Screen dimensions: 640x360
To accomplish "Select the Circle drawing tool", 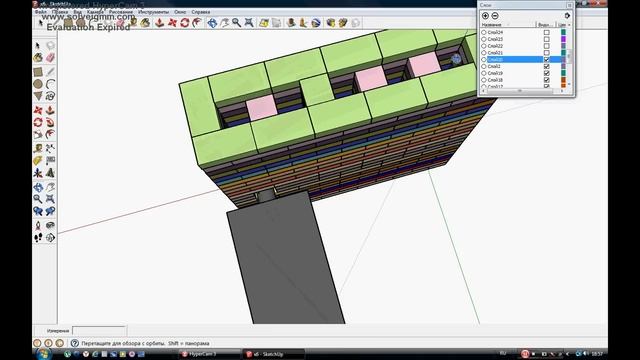I will 38,84.
